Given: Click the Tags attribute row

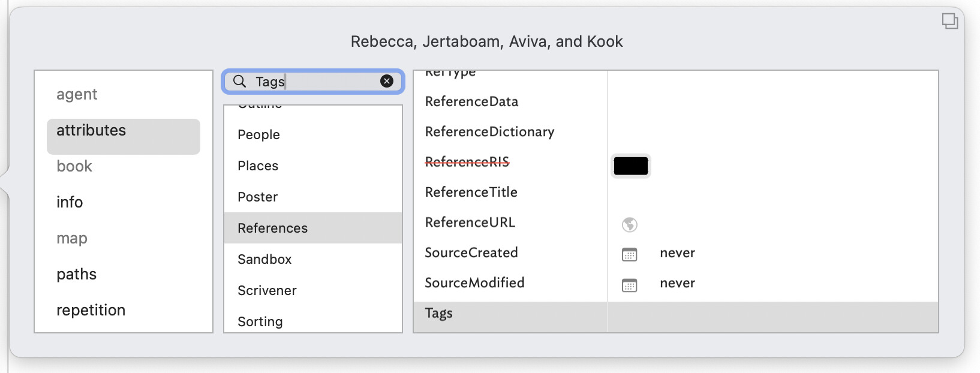Looking at the screenshot, I should [x=438, y=314].
